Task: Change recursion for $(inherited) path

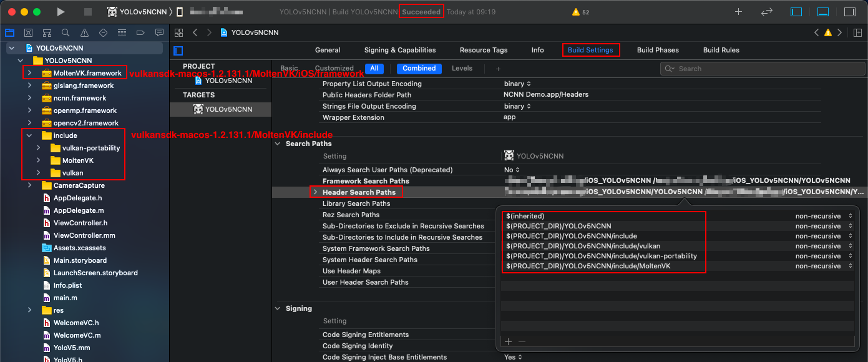Action: [824, 216]
